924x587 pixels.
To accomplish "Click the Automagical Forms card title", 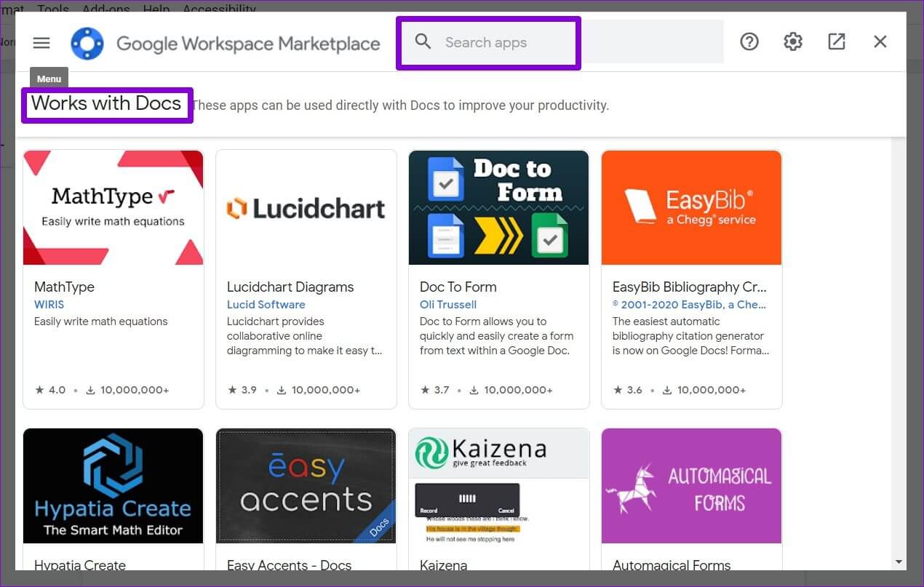I will (672, 565).
